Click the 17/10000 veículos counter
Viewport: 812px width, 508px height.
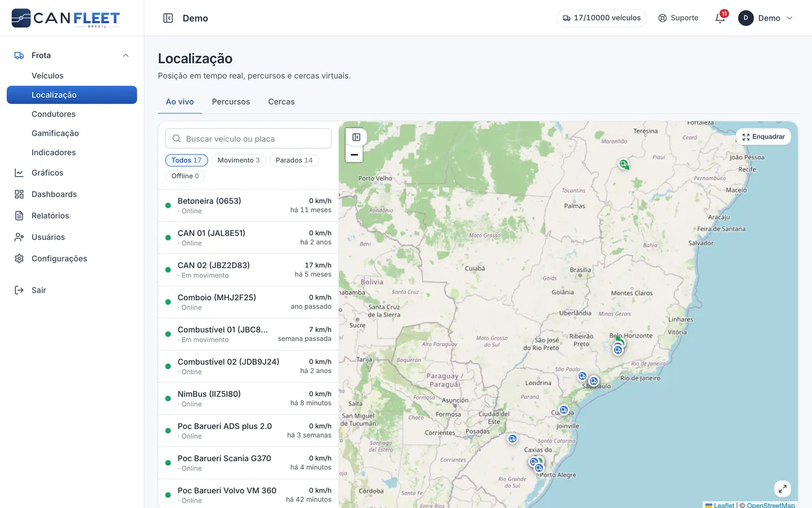[602, 18]
